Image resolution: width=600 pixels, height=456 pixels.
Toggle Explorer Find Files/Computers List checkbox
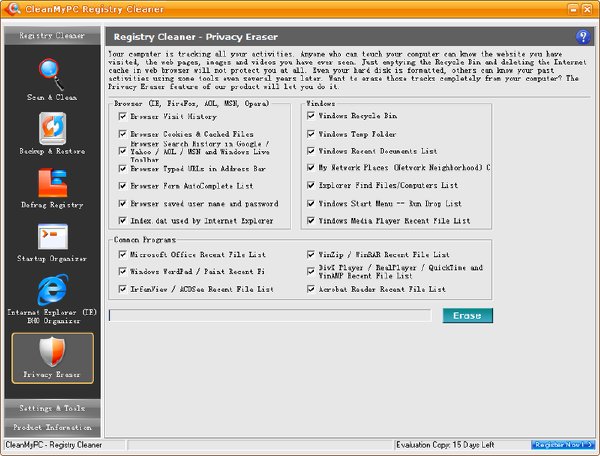coord(311,185)
